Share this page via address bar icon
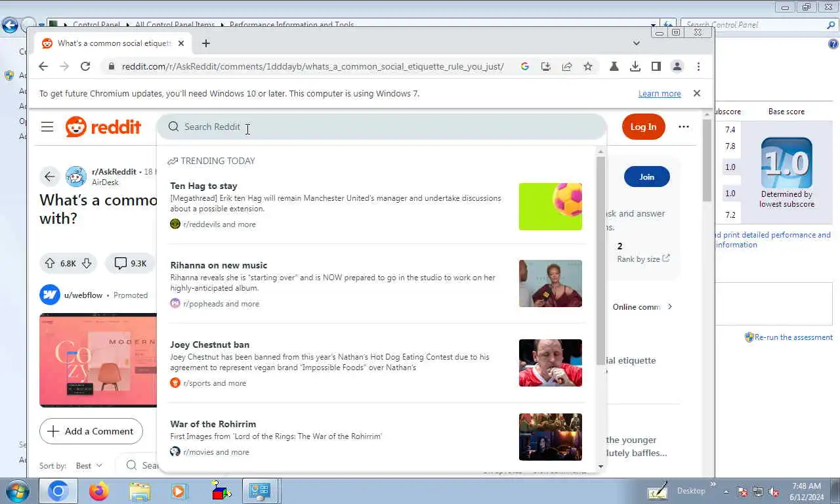The image size is (840, 504). click(567, 66)
